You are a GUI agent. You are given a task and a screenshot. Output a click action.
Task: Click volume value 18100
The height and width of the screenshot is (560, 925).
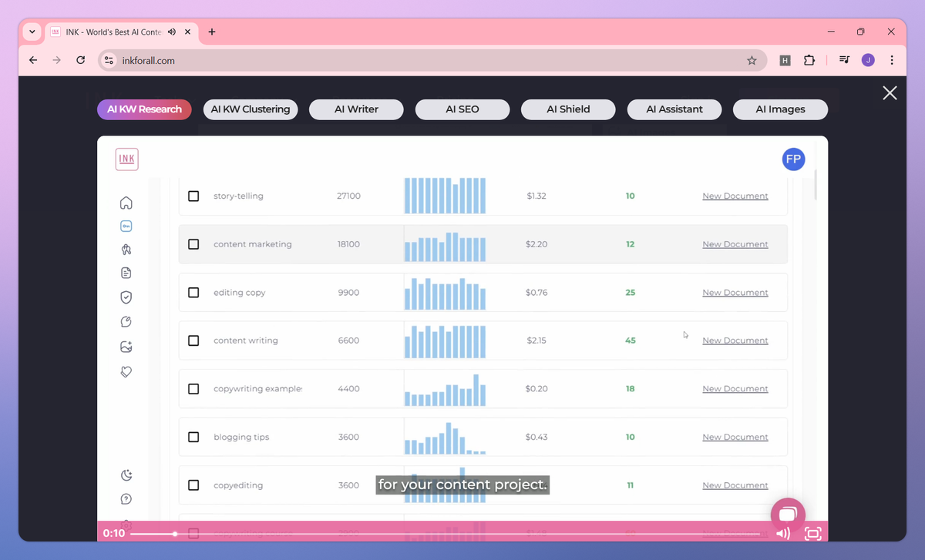tap(348, 244)
